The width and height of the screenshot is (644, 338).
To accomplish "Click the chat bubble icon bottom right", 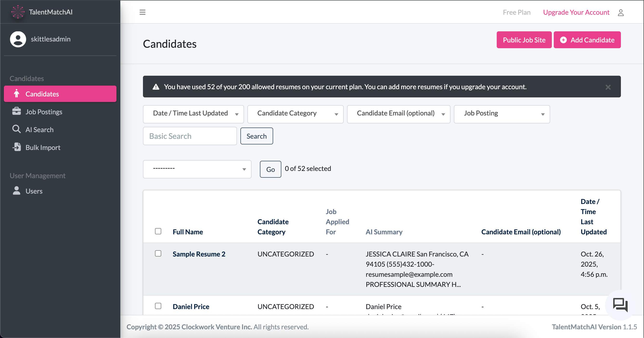I will coord(620,305).
